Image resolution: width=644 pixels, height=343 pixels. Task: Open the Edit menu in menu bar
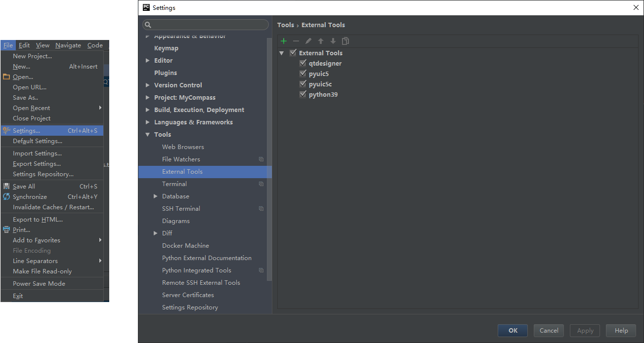(x=24, y=45)
